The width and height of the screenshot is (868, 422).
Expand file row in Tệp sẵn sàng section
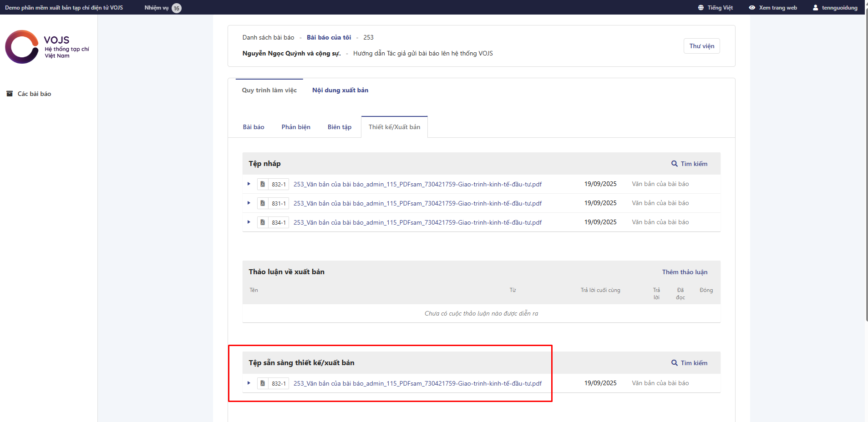(x=249, y=383)
